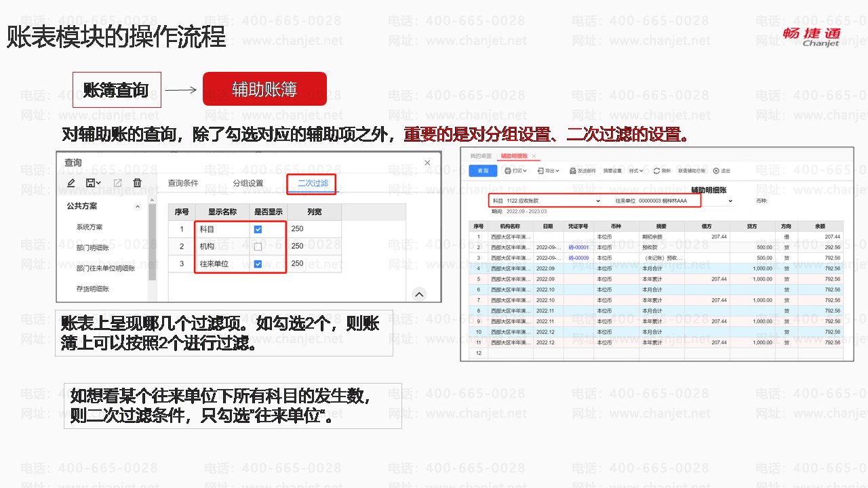Open the 往来单位 dropdown

point(730,201)
